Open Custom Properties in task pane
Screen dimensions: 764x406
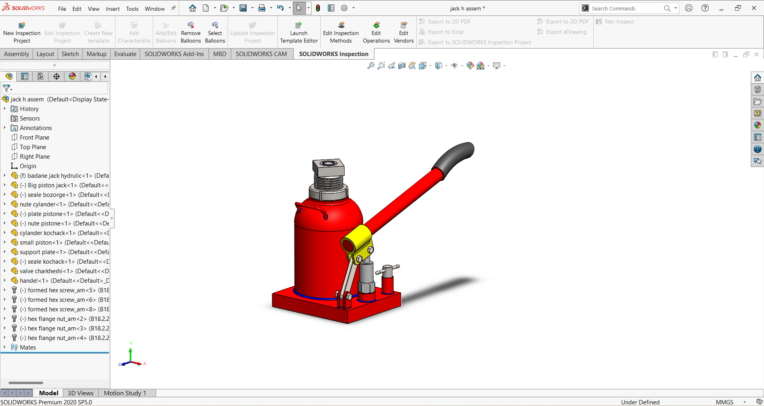coord(757,137)
